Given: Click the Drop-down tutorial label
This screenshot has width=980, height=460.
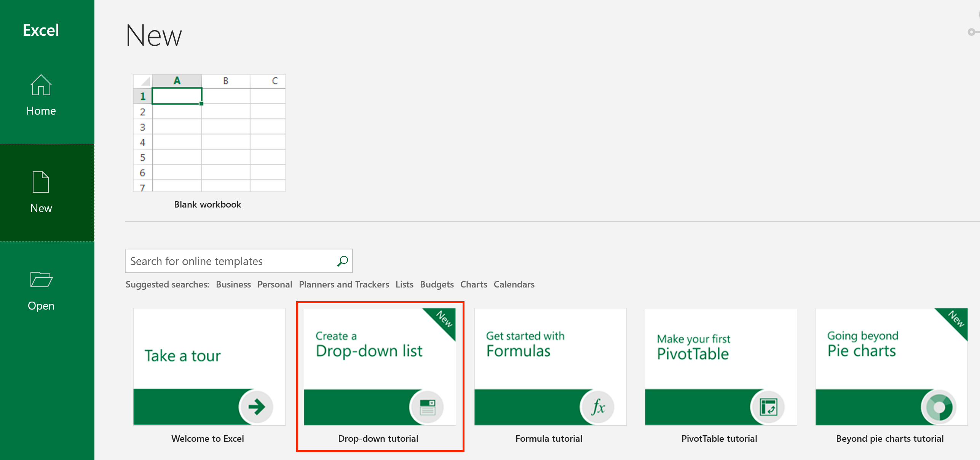Looking at the screenshot, I should pyautogui.click(x=378, y=439).
